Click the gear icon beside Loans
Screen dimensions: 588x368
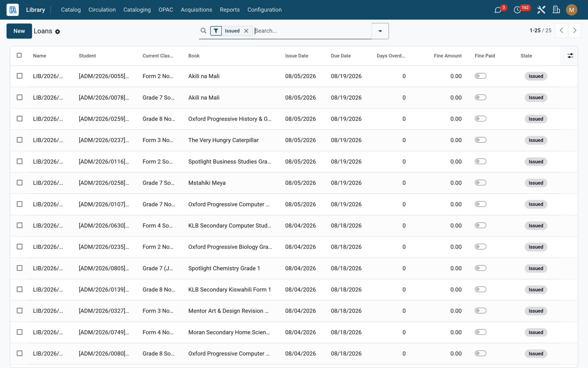point(58,32)
